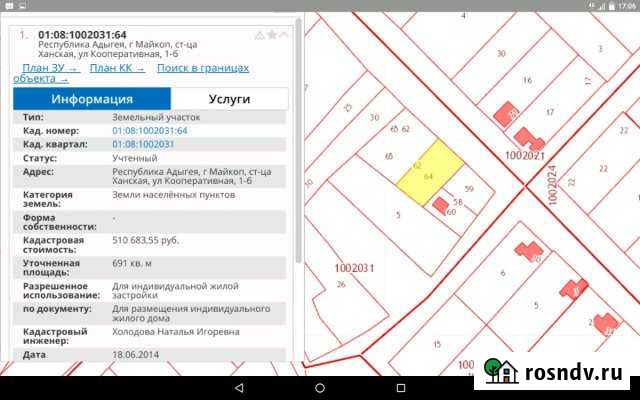Open План ЗУ link
This screenshot has height=400, width=640.
pos(50,68)
